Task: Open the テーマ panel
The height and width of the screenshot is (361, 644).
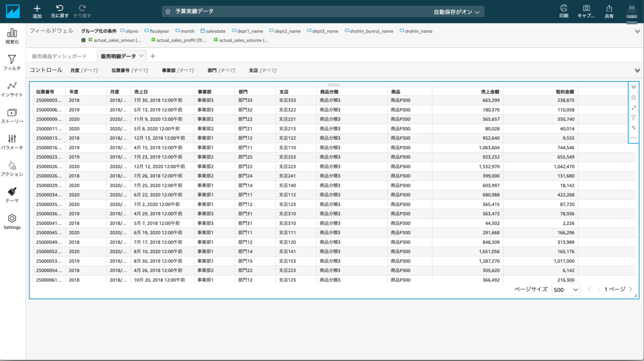Action: (x=12, y=195)
